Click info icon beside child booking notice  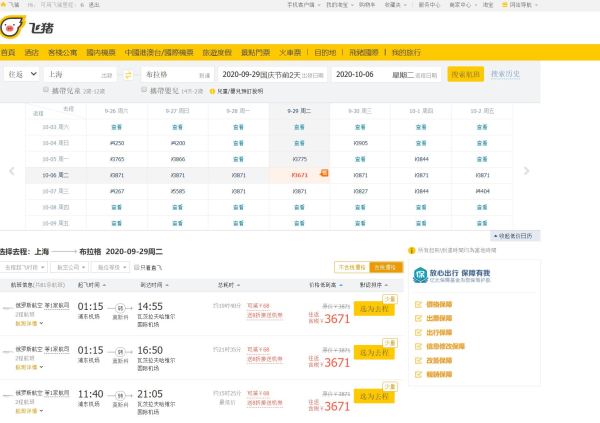(212, 91)
